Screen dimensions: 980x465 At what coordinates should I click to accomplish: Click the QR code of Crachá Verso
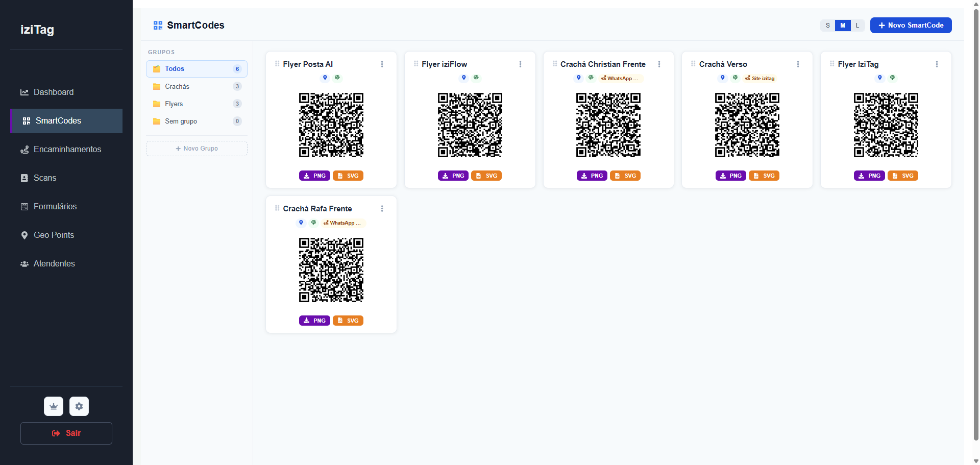coord(747,125)
